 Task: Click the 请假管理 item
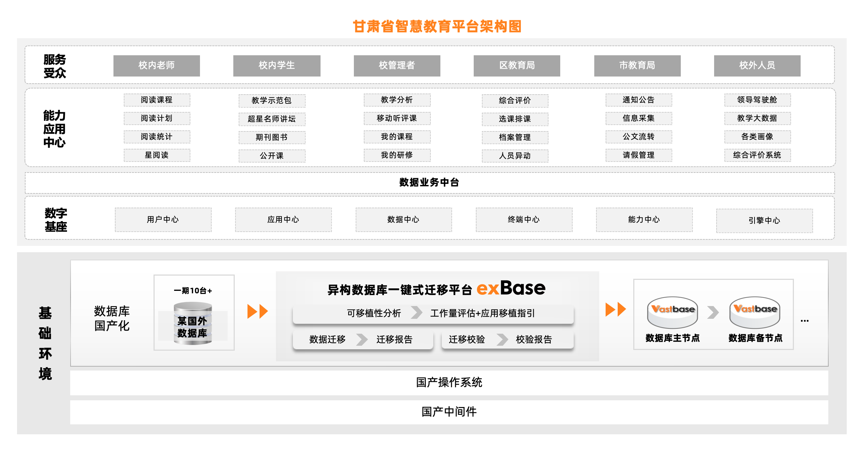pos(639,155)
